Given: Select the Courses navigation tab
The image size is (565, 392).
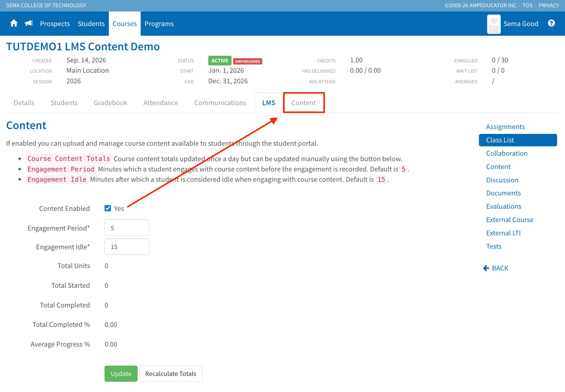Looking at the screenshot, I should (x=125, y=24).
